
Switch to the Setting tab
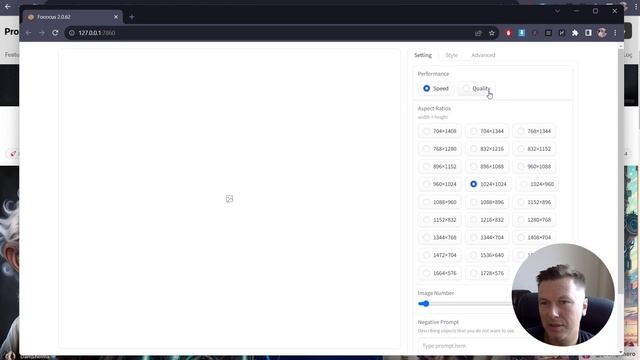(423, 55)
